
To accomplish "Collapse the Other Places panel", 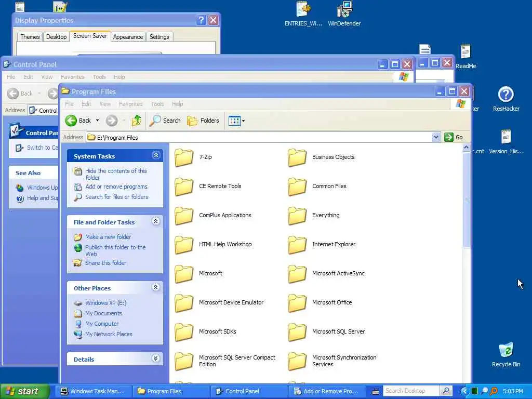I will pyautogui.click(x=156, y=287).
